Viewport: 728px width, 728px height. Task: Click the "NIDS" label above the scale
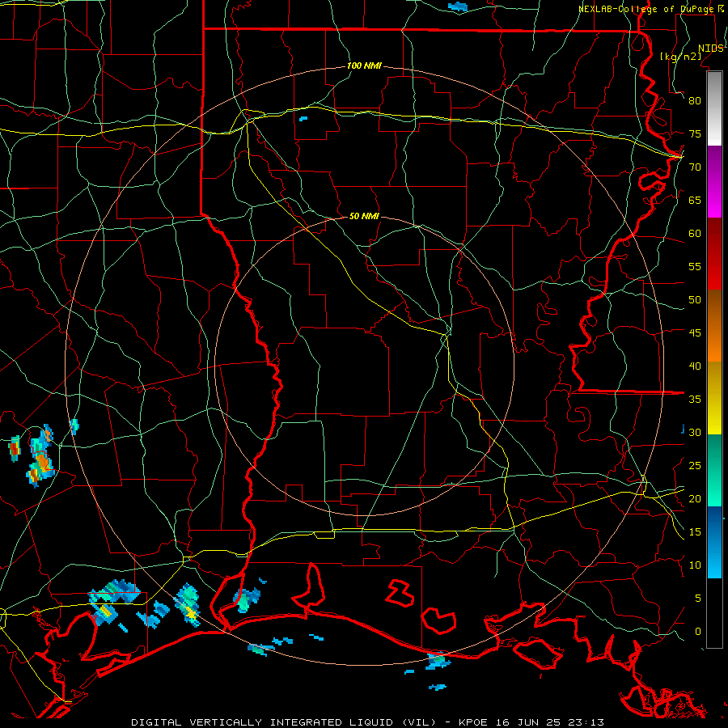tap(711, 49)
